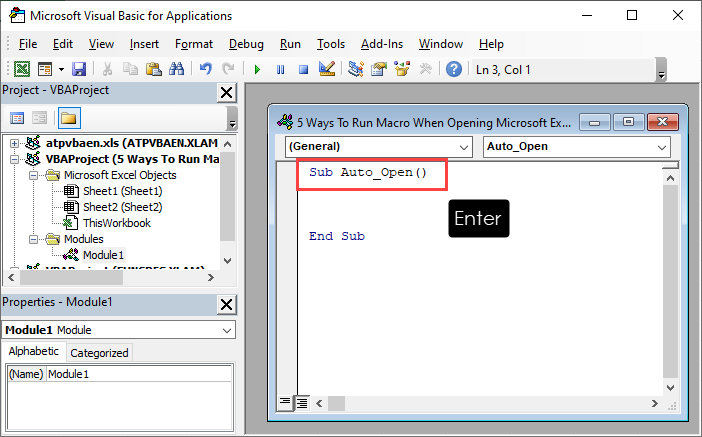The image size is (702, 437).
Task: Run the macro with the green play icon
Action: pos(257,69)
